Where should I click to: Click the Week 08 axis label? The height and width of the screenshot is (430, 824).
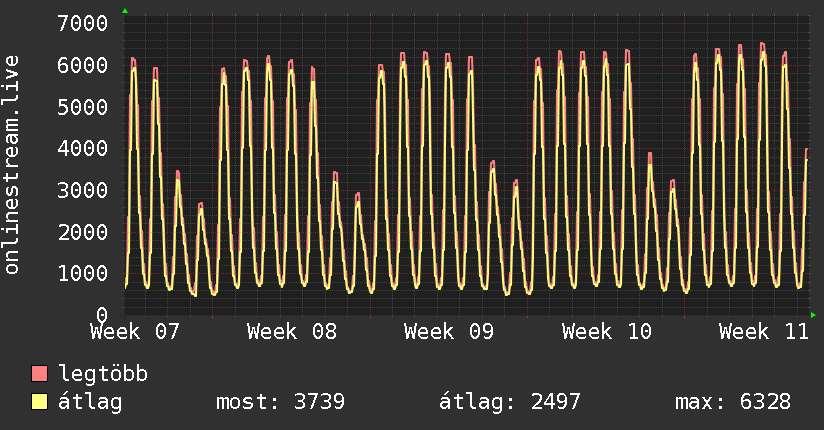coord(292,332)
